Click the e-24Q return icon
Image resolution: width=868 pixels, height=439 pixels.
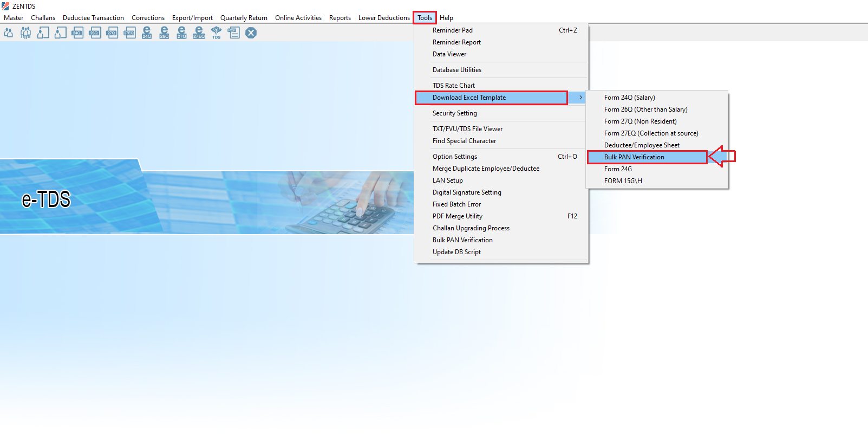coord(147,33)
